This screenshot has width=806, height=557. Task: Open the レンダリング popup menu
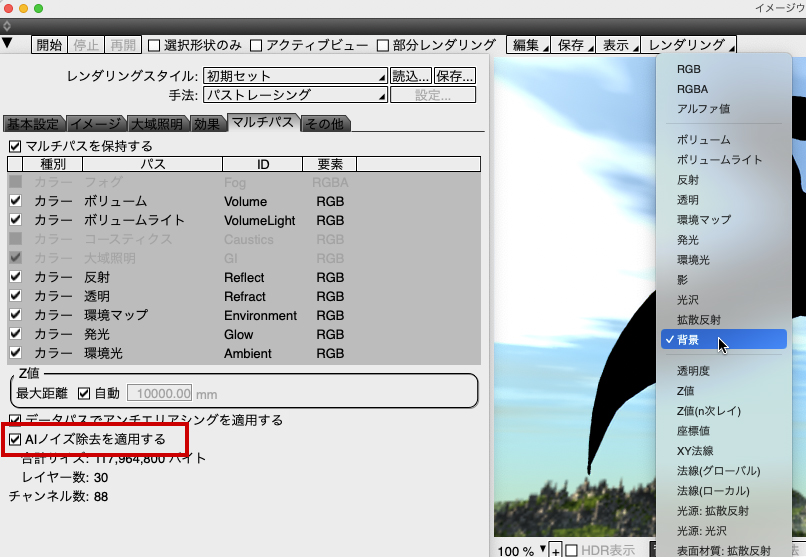pos(688,45)
